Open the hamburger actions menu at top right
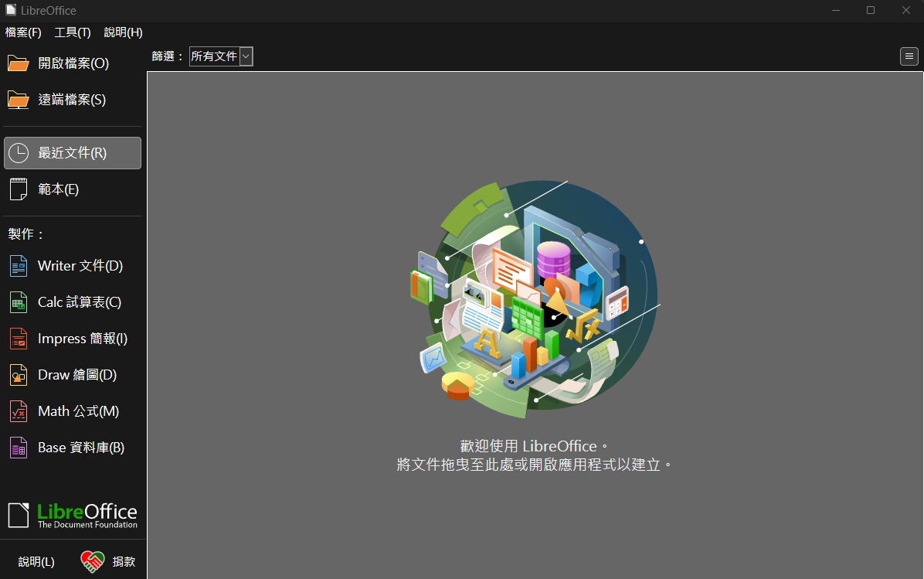The image size is (924, 579). pos(909,56)
